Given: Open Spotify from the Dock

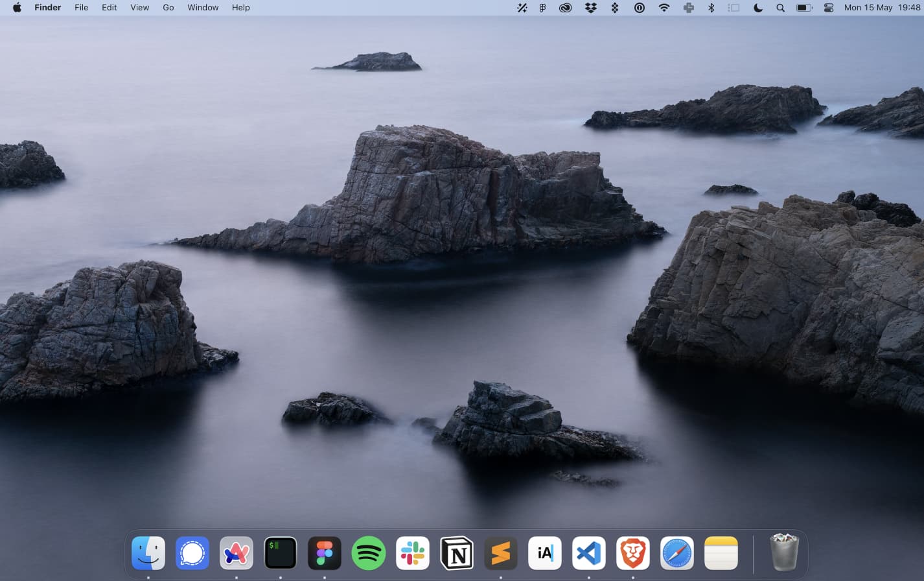Looking at the screenshot, I should point(368,553).
